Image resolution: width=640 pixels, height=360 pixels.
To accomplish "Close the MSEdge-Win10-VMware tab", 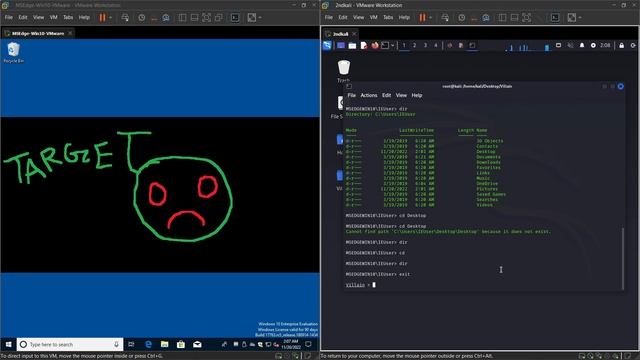I will pyautogui.click(x=70, y=33).
